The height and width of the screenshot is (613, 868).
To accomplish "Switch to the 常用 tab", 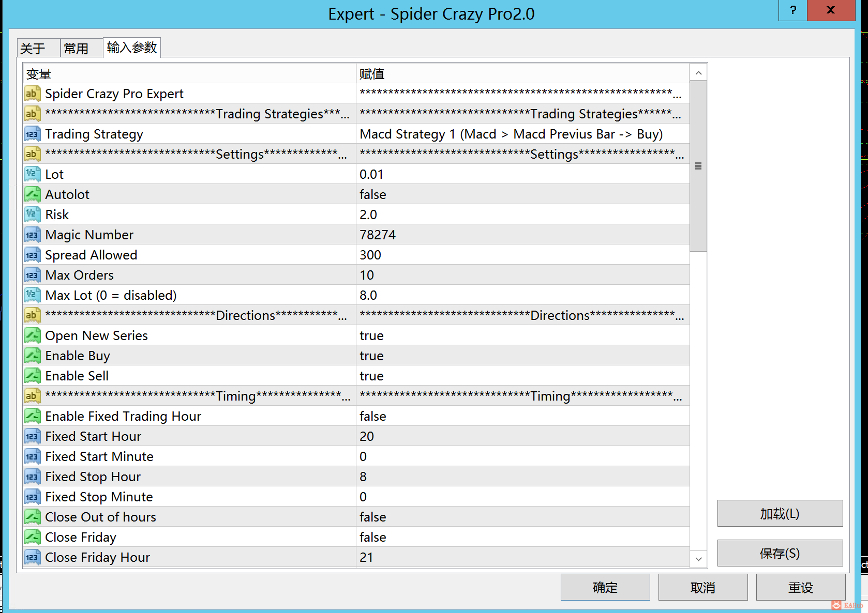I will [82, 48].
